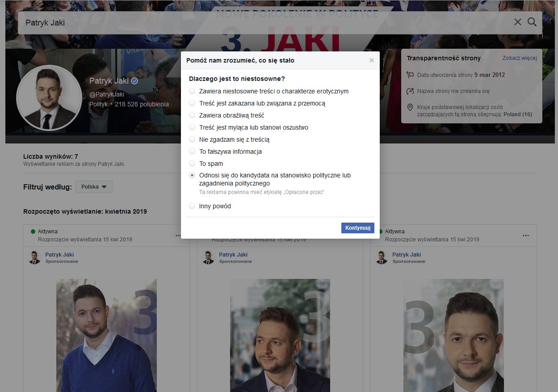Click the verified badge beside Patryk Jaki

pos(134,81)
